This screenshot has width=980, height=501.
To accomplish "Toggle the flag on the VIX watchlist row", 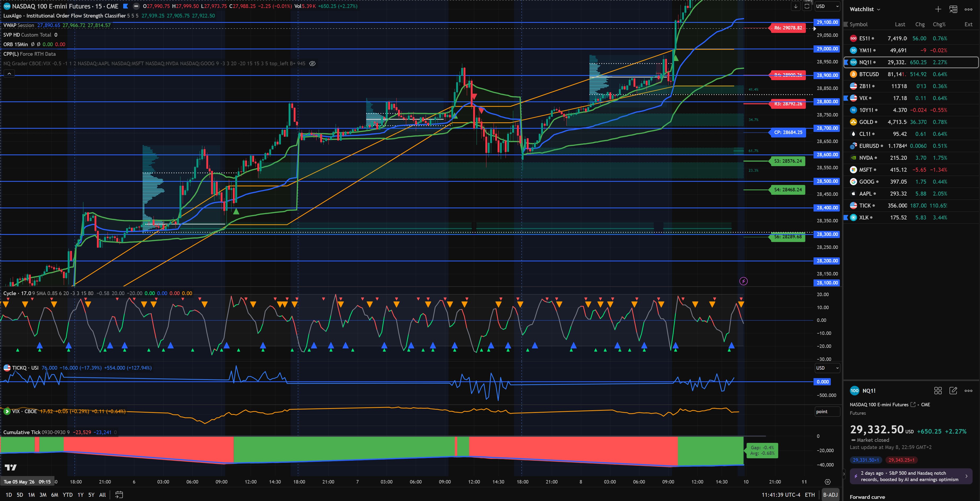I will pos(846,98).
